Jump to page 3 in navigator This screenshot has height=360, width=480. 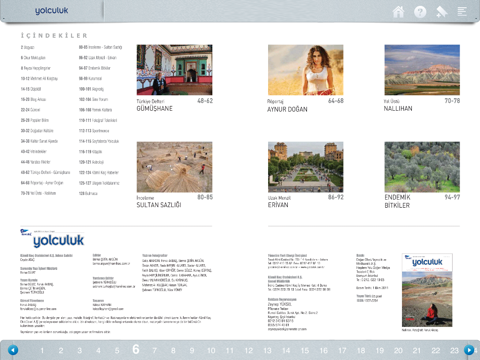[79, 351]
